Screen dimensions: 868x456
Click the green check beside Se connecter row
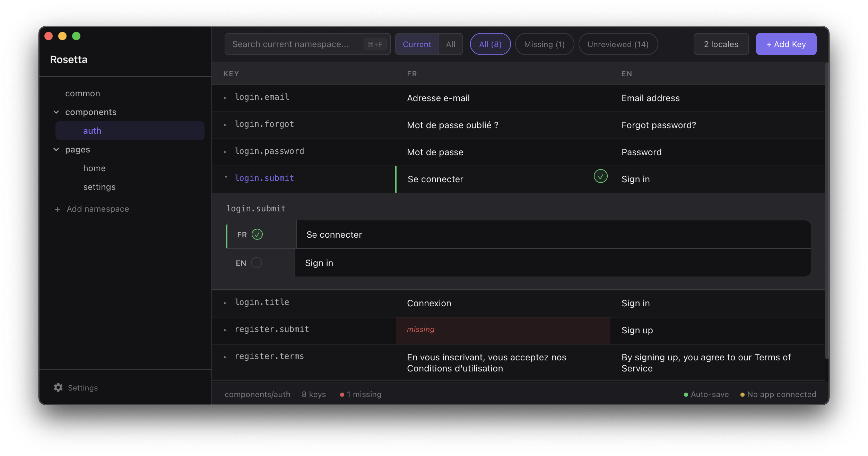coord(600,176)
